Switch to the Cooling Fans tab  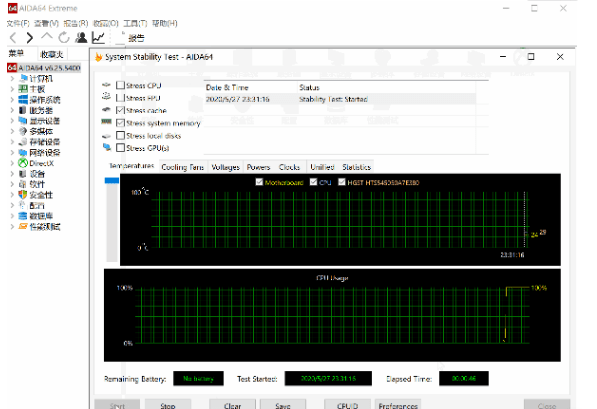[x=183, y=167]
